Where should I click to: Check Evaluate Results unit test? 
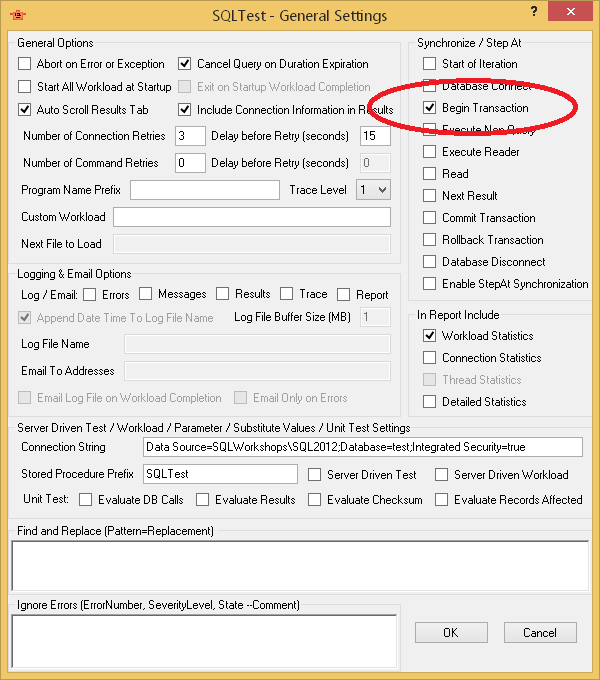[202, 500]
